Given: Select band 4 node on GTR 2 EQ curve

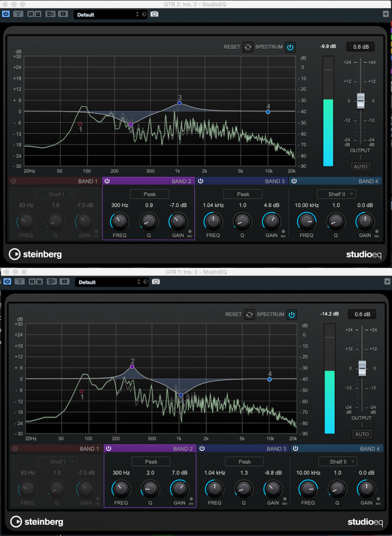Looking at the screenshot, I should click(x=268, y=112).
